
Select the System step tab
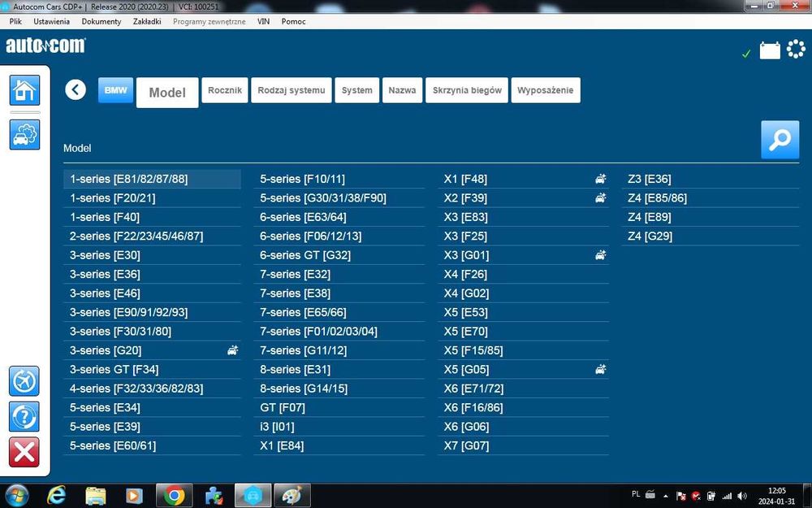357,90
